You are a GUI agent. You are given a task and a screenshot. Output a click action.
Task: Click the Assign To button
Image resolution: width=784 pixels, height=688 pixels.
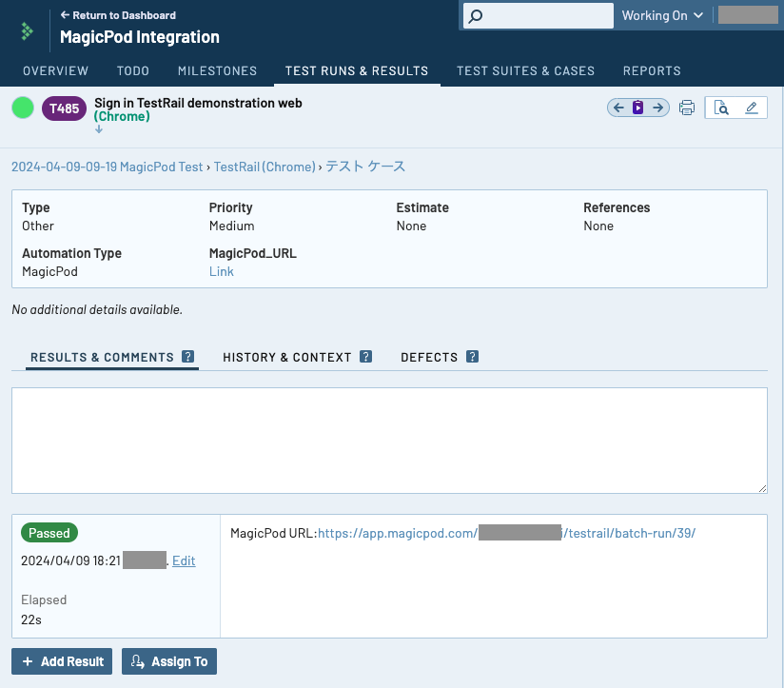[169, 661]
